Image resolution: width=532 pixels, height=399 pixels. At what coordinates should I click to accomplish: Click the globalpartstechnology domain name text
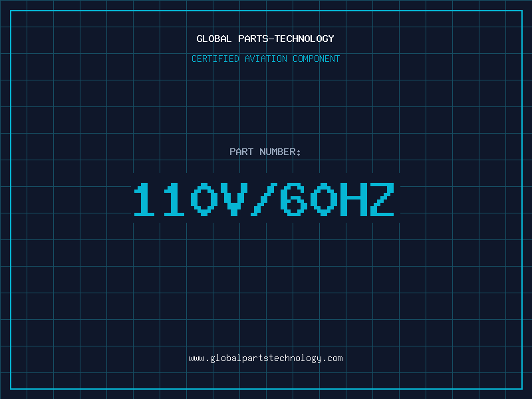pyautogui.click(x=265, y=358)
